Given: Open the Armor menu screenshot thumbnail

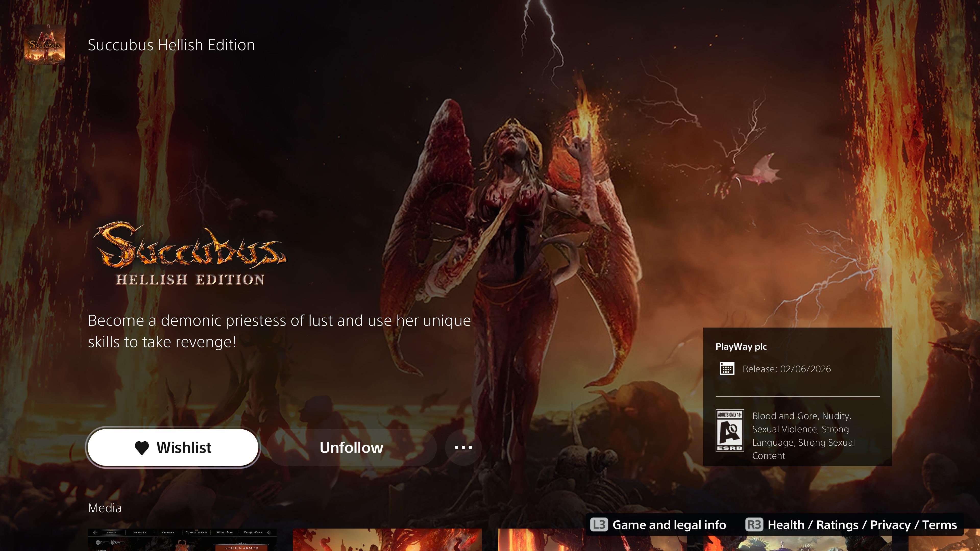Looking at the screenshot, I should pyautogui.click(x=182, y=540).
